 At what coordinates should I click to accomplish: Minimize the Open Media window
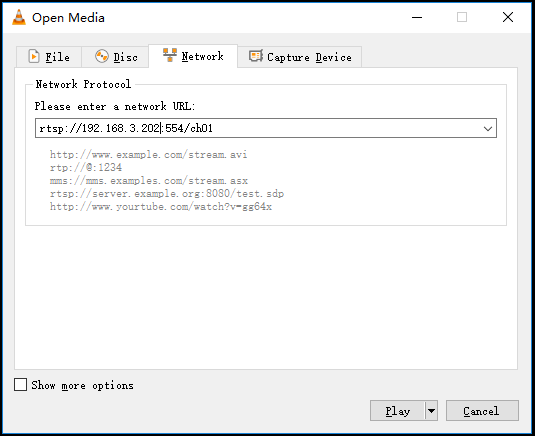(417, 17)
